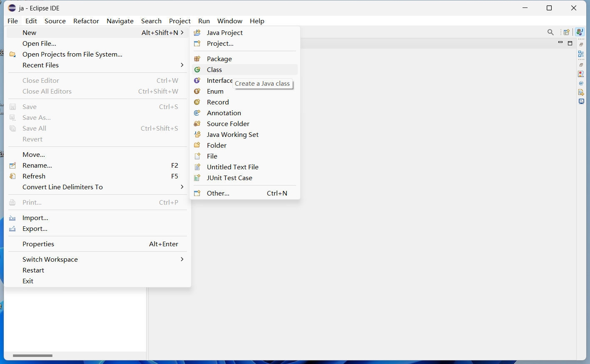Create a new JUnit Test Case

tap(245, 178)
